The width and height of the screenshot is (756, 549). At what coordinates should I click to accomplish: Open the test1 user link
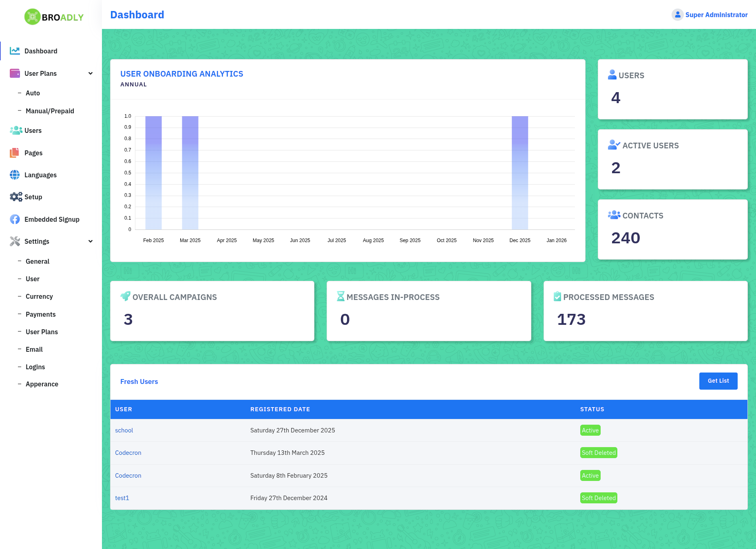[122, 498]
